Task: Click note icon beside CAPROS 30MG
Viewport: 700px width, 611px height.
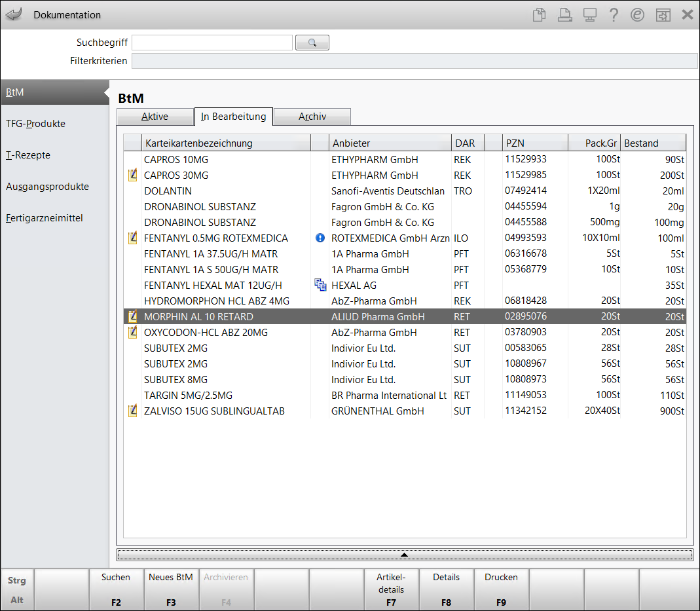Action: tap(132, 175)
